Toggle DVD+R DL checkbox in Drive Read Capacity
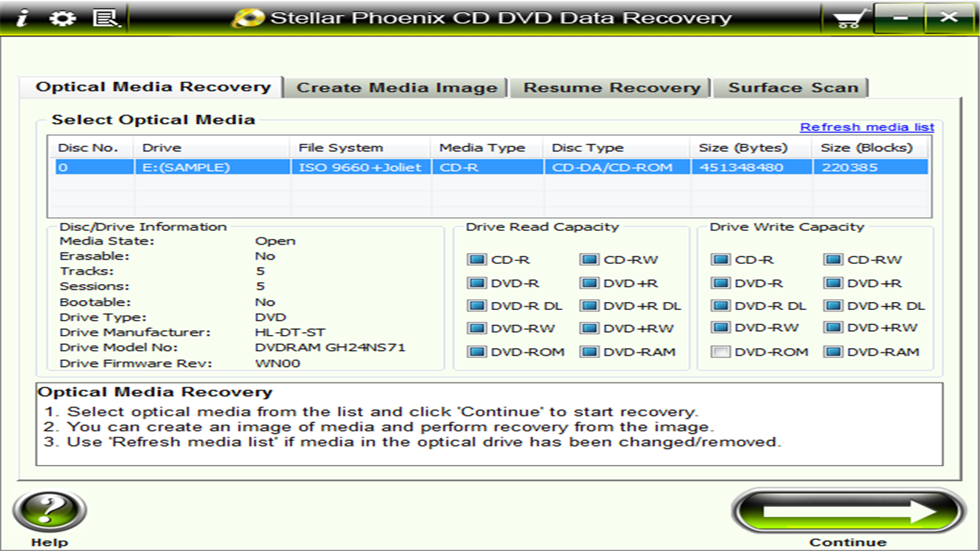 coord(589,306)
